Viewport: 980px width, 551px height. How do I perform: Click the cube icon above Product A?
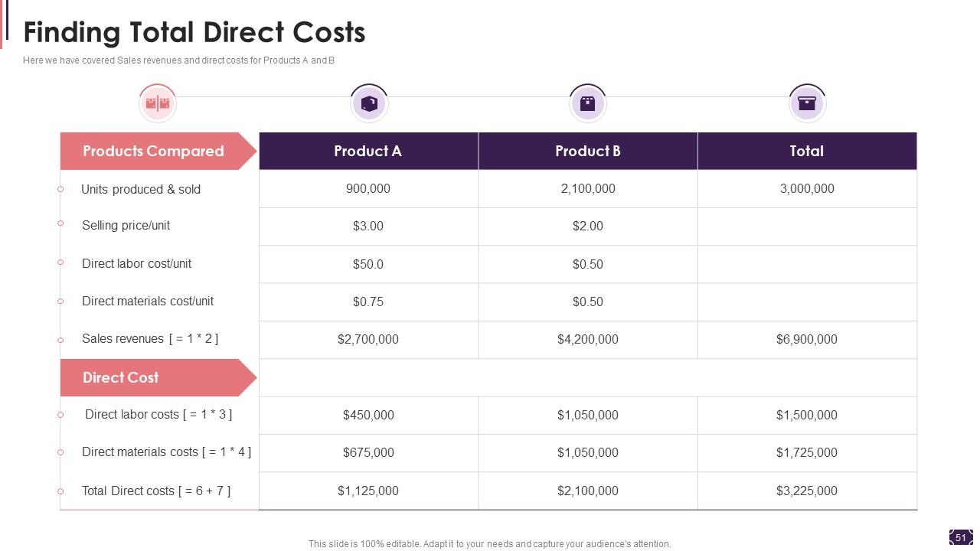[369, 103]
